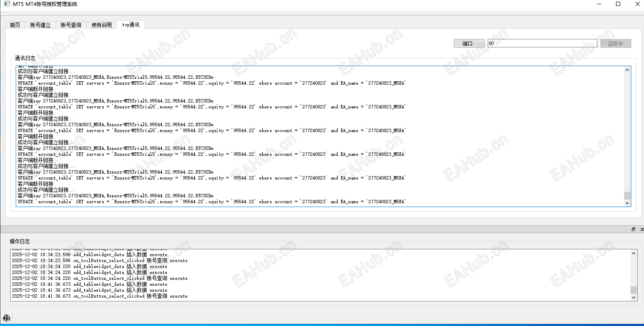Viewport: 644px width, 326px height.
Task: Click the application icon in the title bar
Action: tap(6, 4)
